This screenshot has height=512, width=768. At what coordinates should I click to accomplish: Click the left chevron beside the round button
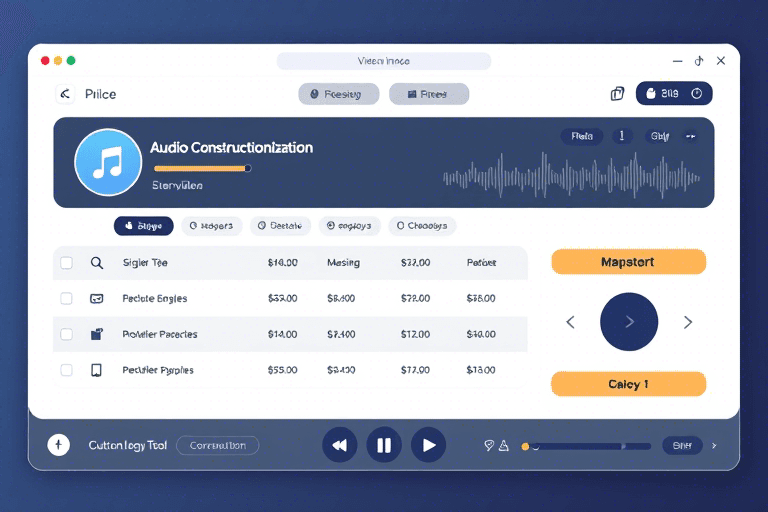click(571, 322)
